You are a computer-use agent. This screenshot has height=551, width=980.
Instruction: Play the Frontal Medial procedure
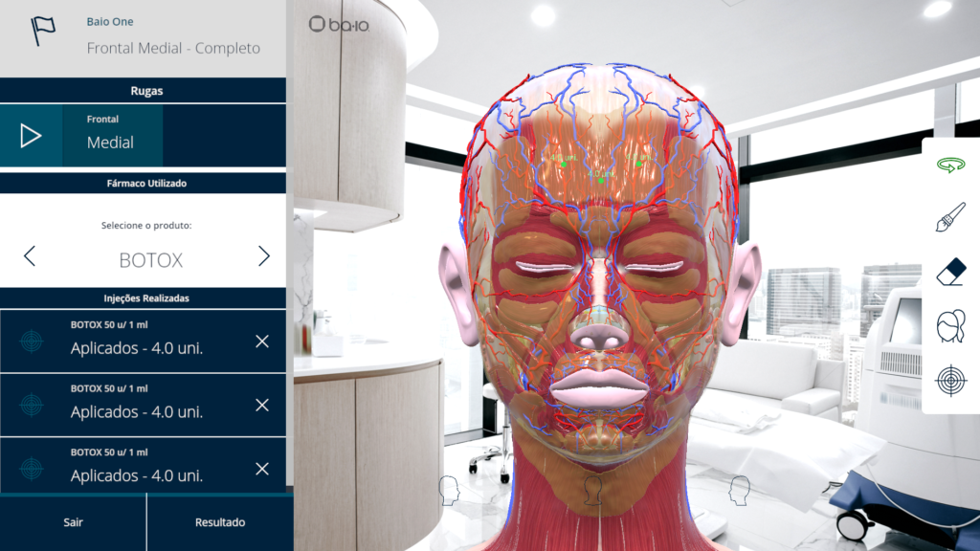click(x=31, y=136)
